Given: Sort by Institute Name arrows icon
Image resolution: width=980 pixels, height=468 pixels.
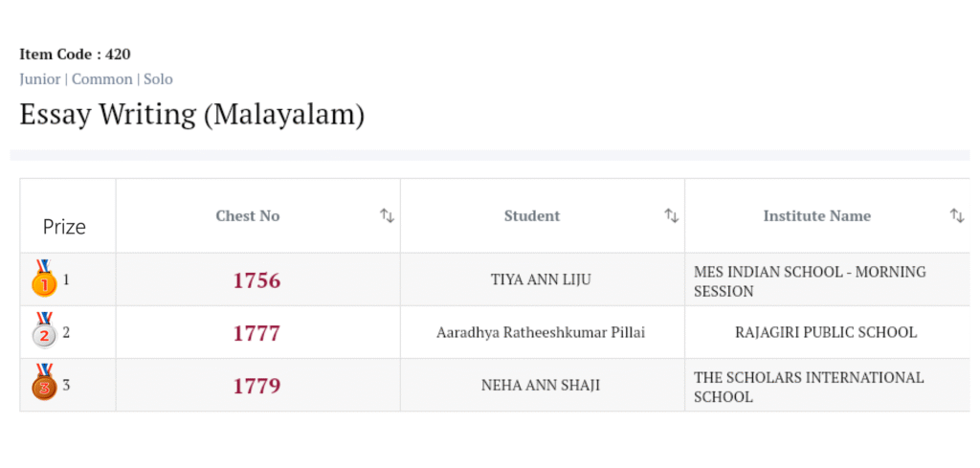Looking at the screenshot, I should 956,216.
